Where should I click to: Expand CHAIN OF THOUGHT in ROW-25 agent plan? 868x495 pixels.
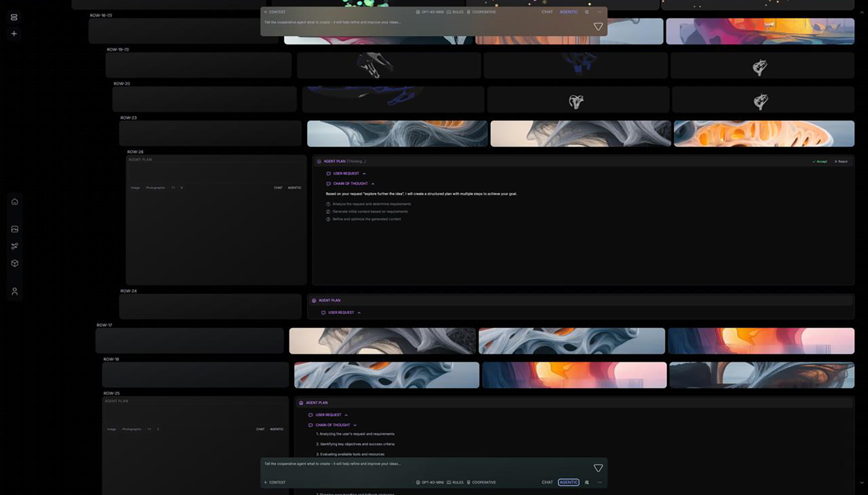click(x=355, y=426)
